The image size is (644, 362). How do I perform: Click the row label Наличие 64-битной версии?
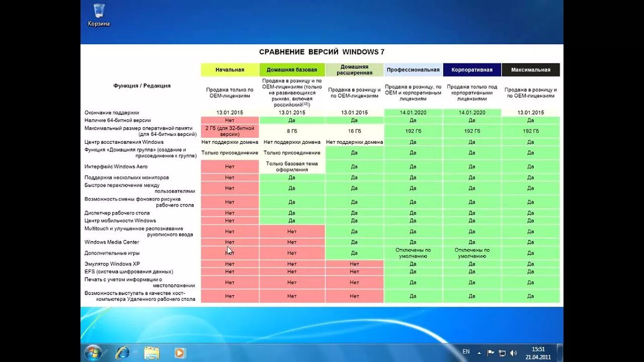tap(118, 121)
